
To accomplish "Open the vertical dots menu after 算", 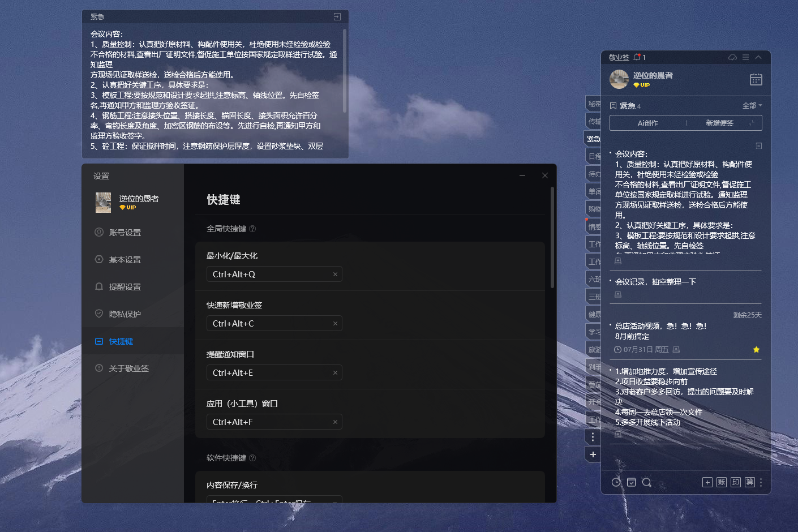I will pyautogui.click(x=761, y=482).
